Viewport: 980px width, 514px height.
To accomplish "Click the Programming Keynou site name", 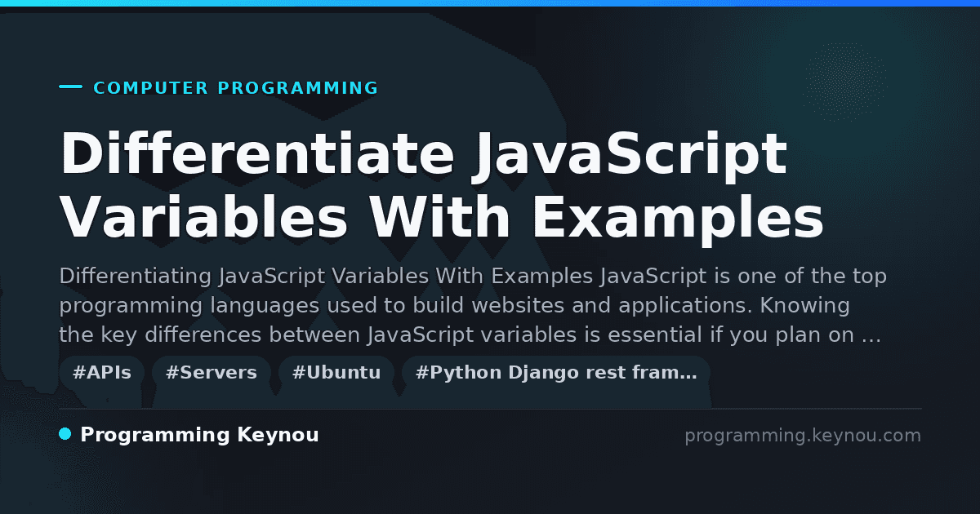I will point(199,435).
